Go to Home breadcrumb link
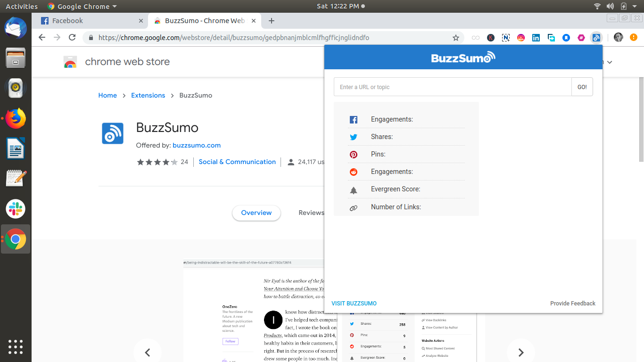 click(107, 95)
